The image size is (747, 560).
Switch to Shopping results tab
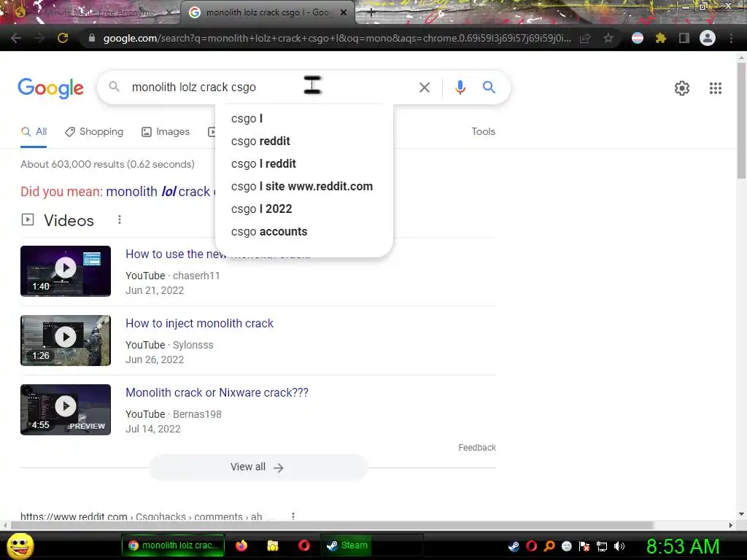(94, 132)
